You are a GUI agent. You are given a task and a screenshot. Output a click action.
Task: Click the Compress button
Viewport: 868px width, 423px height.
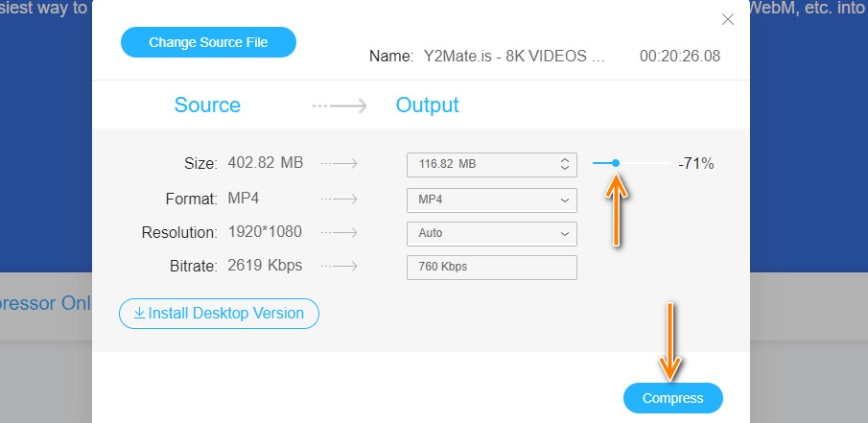click(672, 398)
